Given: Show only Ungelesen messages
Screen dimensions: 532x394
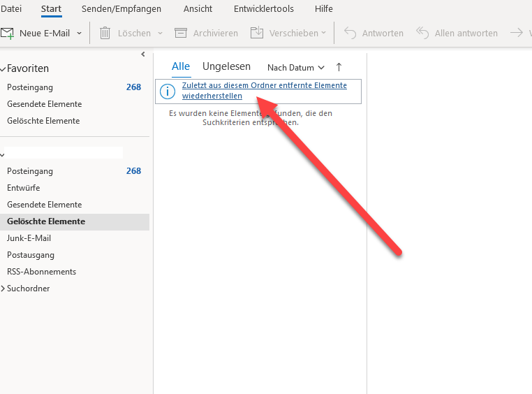Looking at the screenshot, I should [226, 66].
